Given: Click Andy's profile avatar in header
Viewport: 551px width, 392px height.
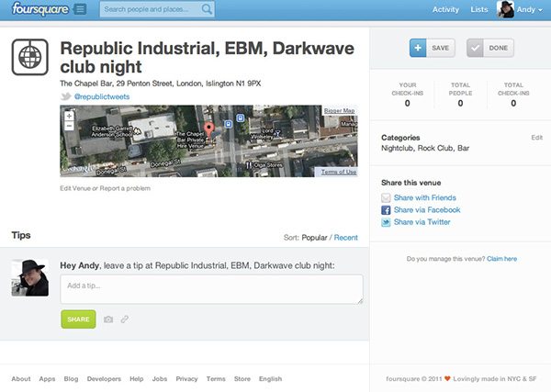Looking at the screenshot, I should 505,9.
